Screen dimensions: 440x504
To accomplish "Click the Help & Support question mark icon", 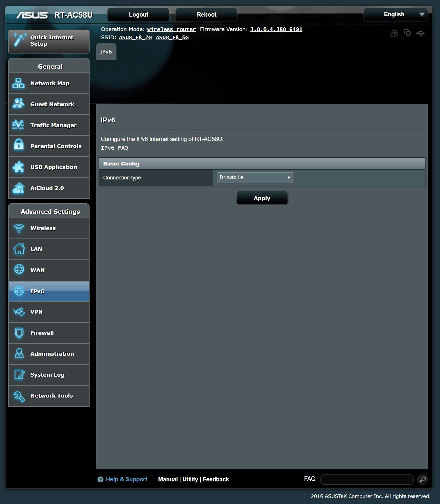I will point(100,480).
